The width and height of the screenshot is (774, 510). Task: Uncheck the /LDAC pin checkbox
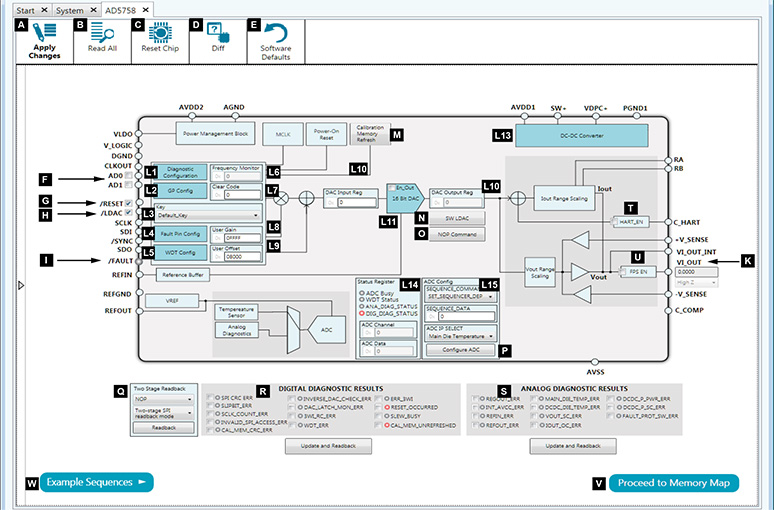click(x=129, y=213)
